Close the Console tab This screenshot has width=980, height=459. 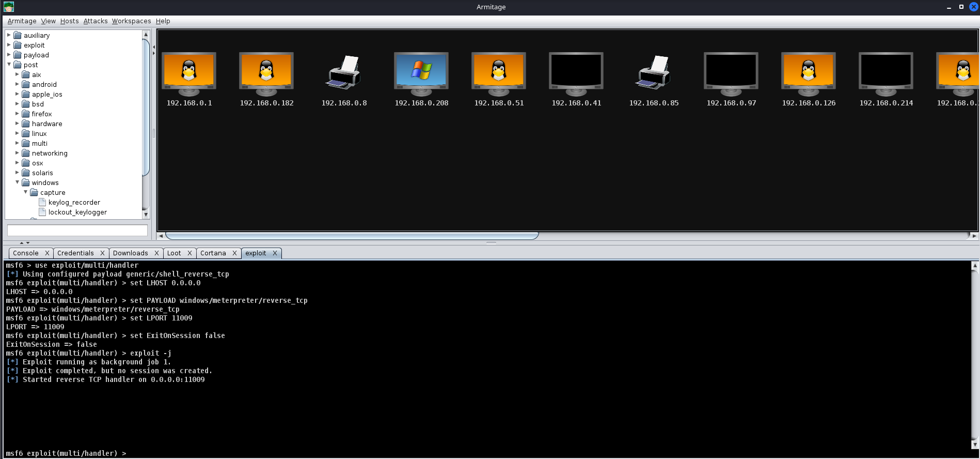pyautogui.click(x=47, y=253)
